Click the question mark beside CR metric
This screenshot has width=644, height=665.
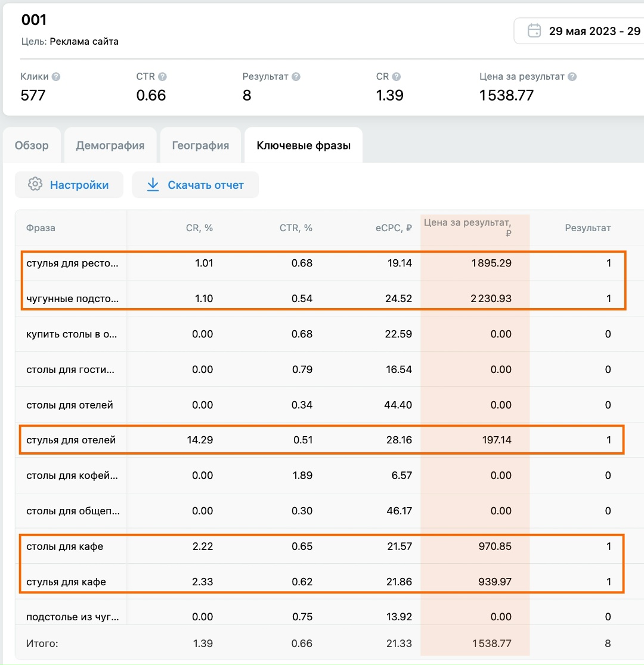397,77
